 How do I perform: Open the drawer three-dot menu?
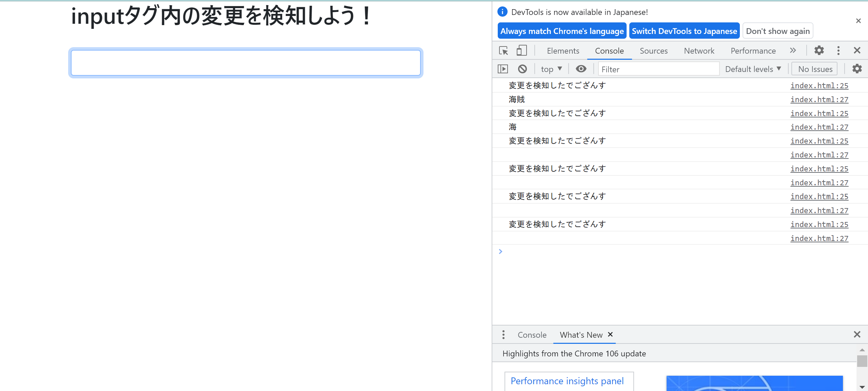pos(503,334)
